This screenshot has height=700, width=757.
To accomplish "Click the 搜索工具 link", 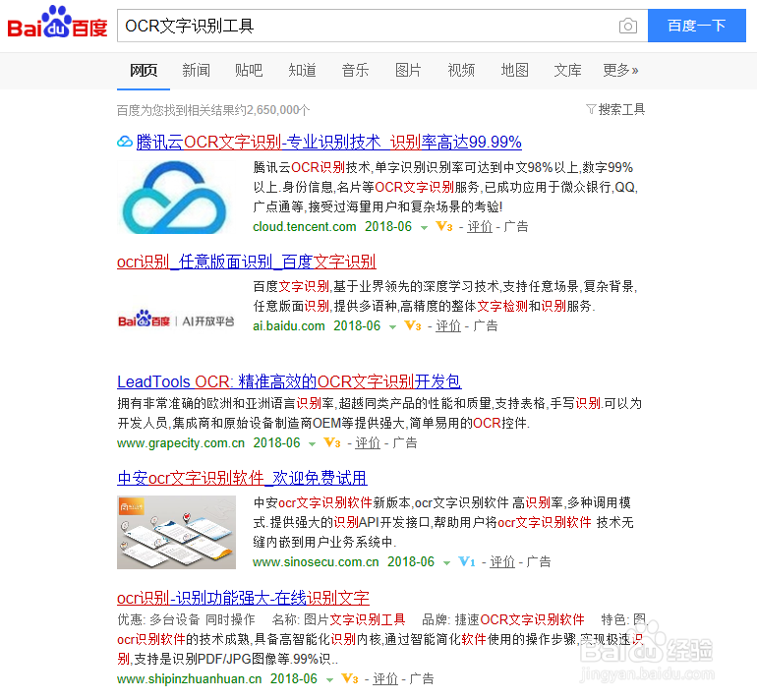I will [621, 109].
